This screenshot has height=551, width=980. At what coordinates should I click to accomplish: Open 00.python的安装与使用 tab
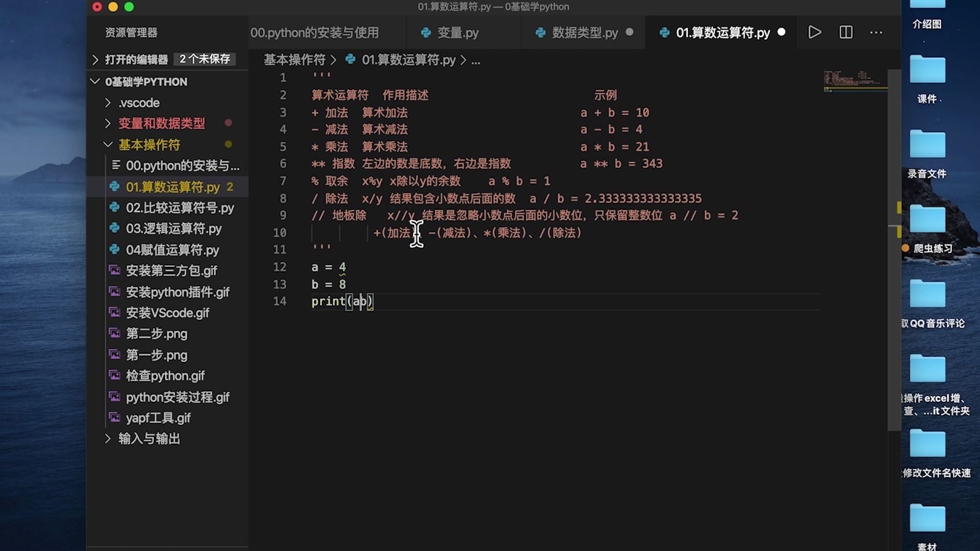(x=314, y=32)
